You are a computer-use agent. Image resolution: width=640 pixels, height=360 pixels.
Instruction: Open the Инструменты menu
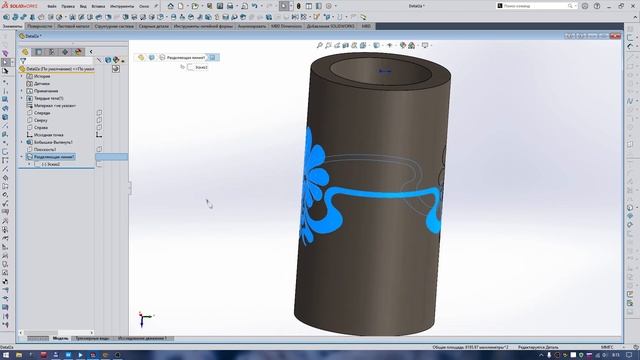point(122,7)
